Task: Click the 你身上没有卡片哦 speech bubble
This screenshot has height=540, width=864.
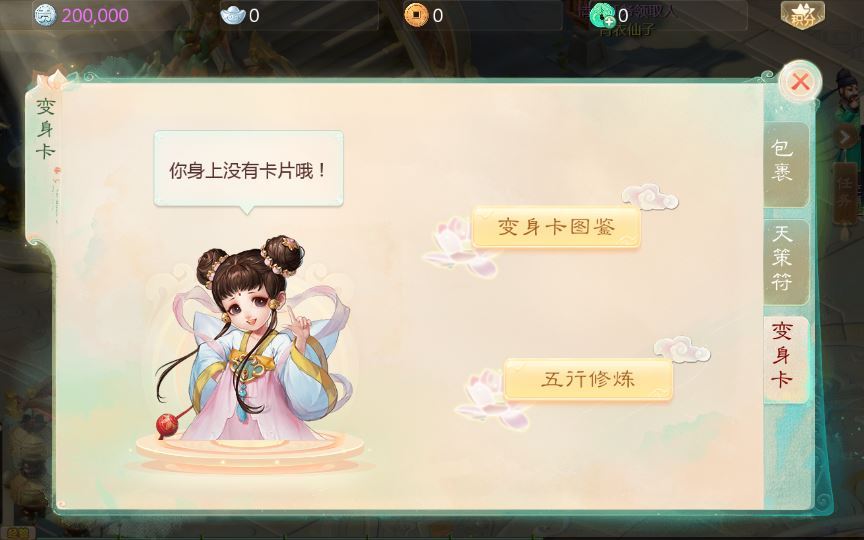Action: 249,170
